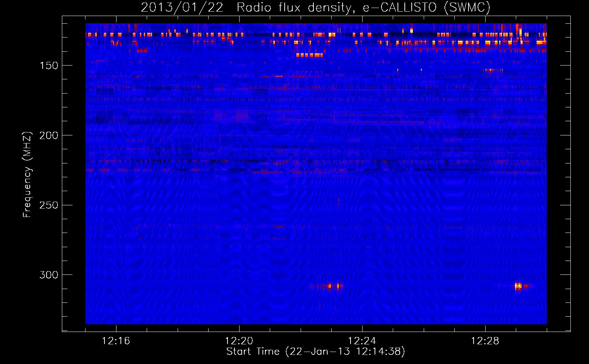The width and height of the screenshot is (589, 364).
Task: Click the 250 frequency tick label
Action: (49, 205)
